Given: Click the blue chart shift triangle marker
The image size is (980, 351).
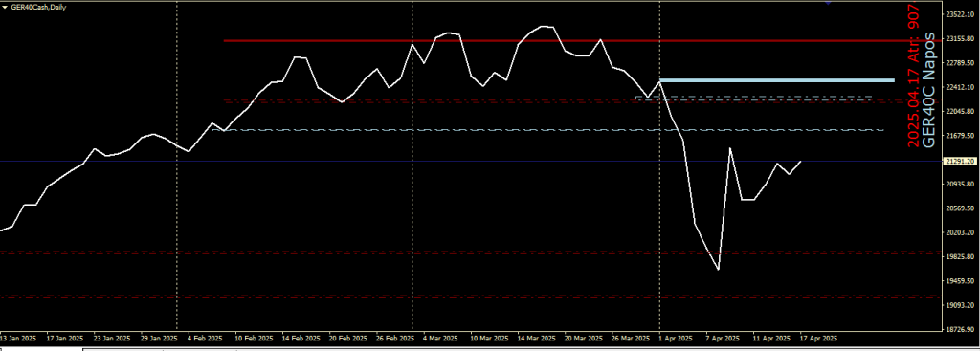Looking at the screenshot, I should click(x=828, y=3).
